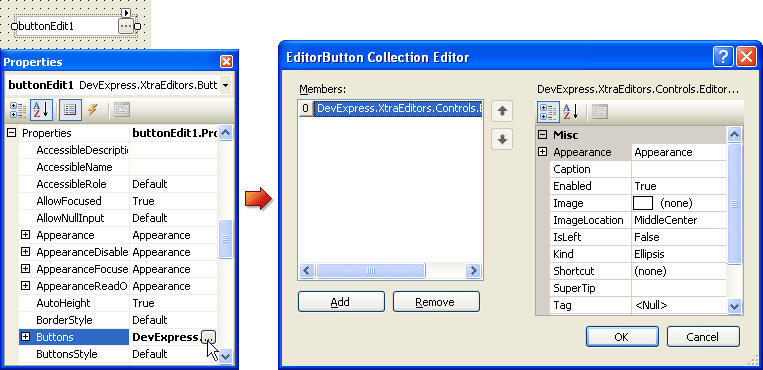Click scroll down arrow in Properties window grid

coord(225,356)
